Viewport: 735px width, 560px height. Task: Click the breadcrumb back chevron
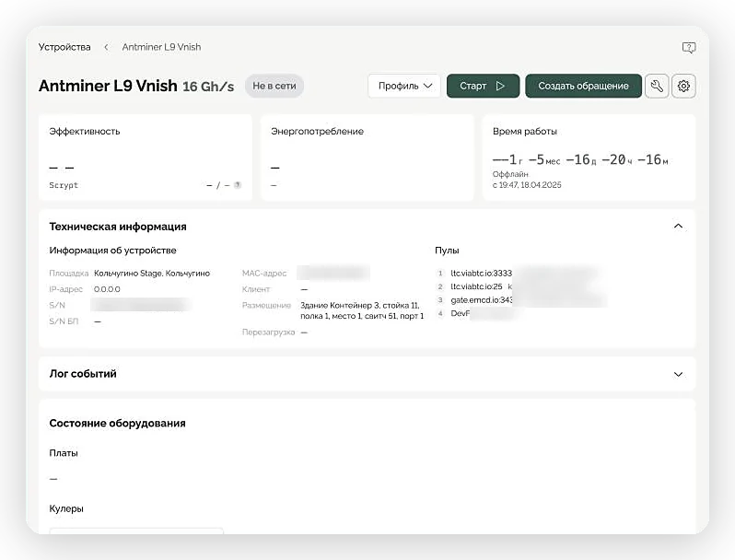(106, 47)
